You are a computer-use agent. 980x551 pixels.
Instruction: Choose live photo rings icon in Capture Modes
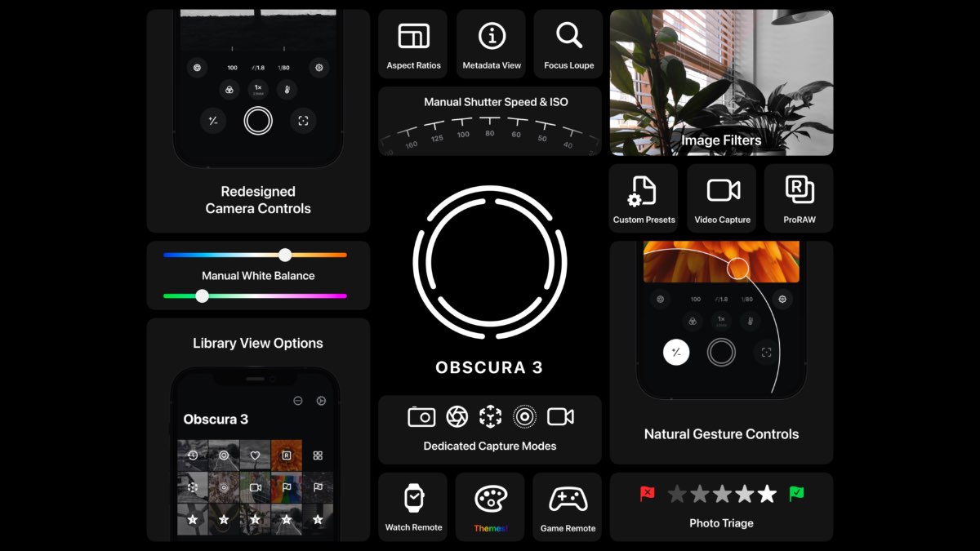click(524, 416)
